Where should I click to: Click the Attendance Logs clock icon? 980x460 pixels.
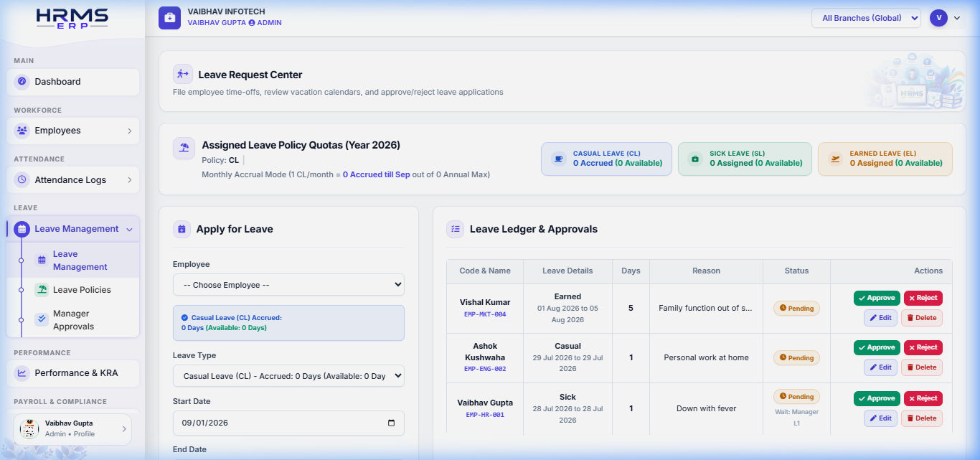pos(22,179)
